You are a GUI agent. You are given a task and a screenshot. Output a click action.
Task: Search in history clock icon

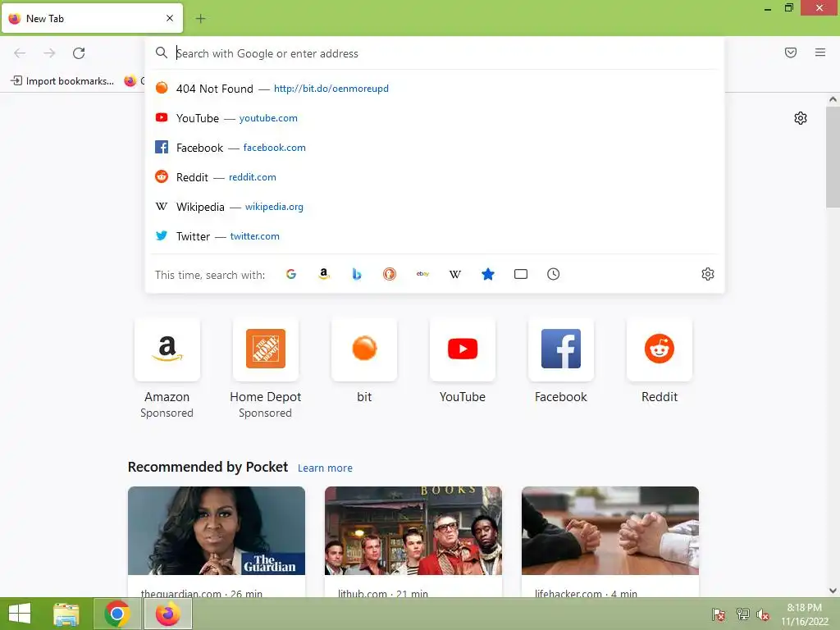point(554,274)
